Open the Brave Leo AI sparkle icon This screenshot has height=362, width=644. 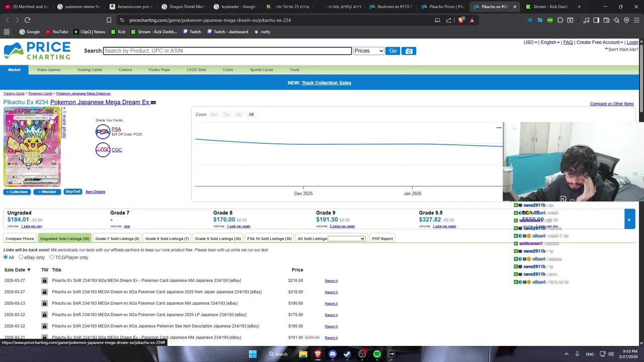(x=616, y=20)
